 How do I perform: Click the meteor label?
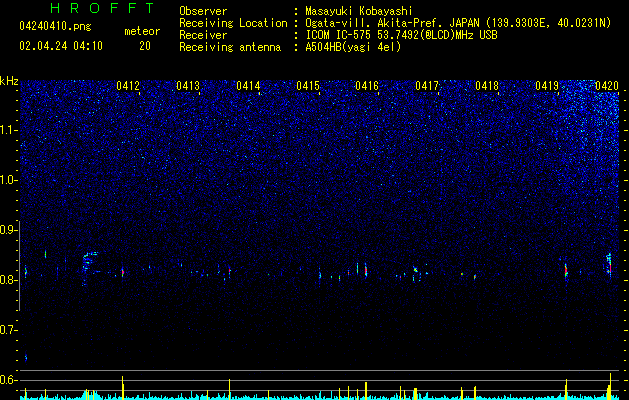click(142, 31)
